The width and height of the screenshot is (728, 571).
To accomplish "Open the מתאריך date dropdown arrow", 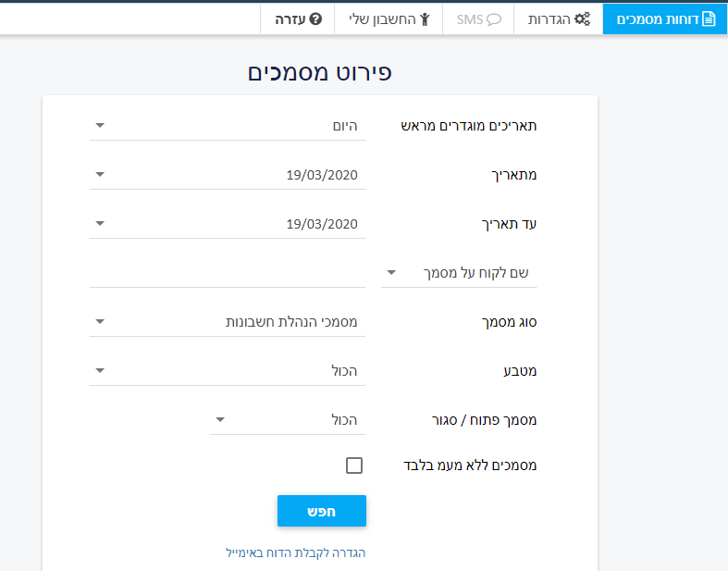I will click(x=100, y=174).
